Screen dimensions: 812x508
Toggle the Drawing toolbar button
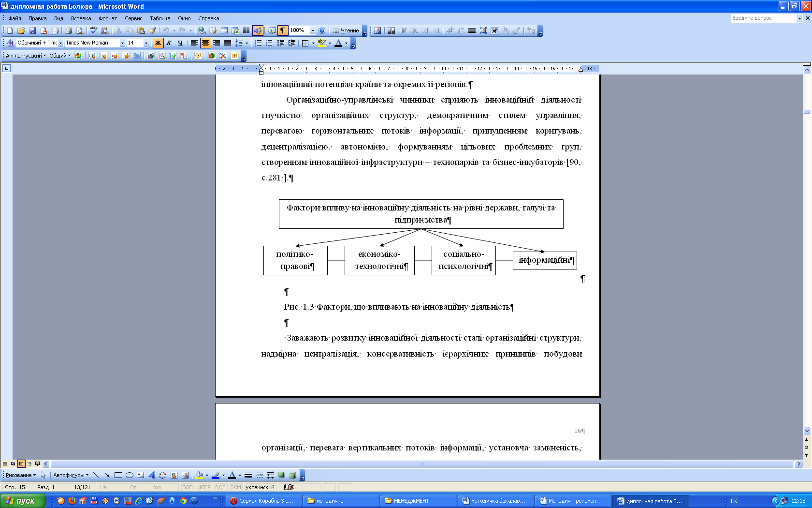(x=258, y=30)
